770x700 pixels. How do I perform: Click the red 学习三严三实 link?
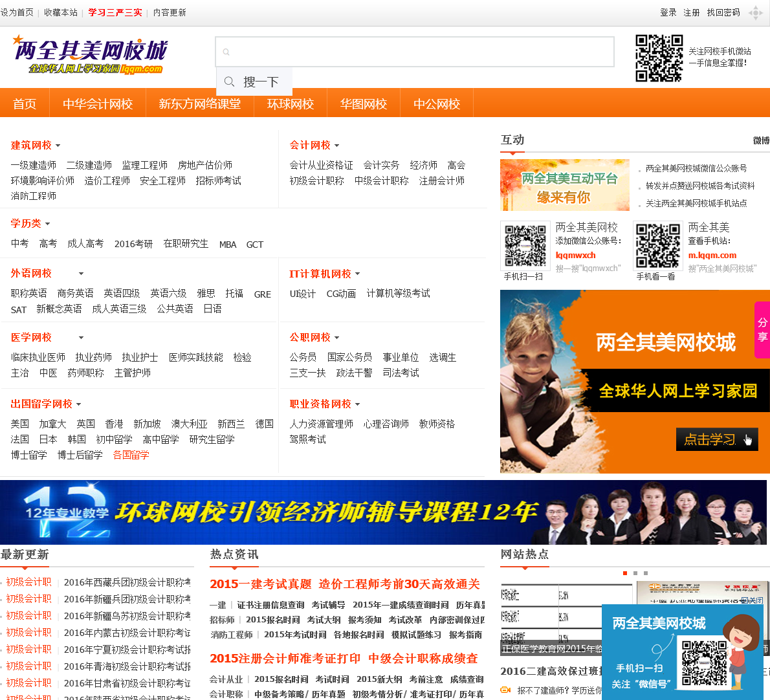pos(115,13)
